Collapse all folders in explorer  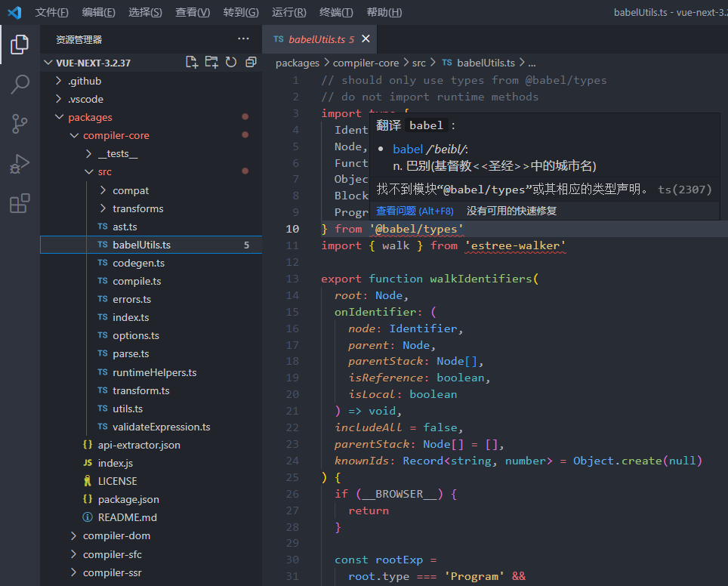pyautogui.click(x=251, y=62)
